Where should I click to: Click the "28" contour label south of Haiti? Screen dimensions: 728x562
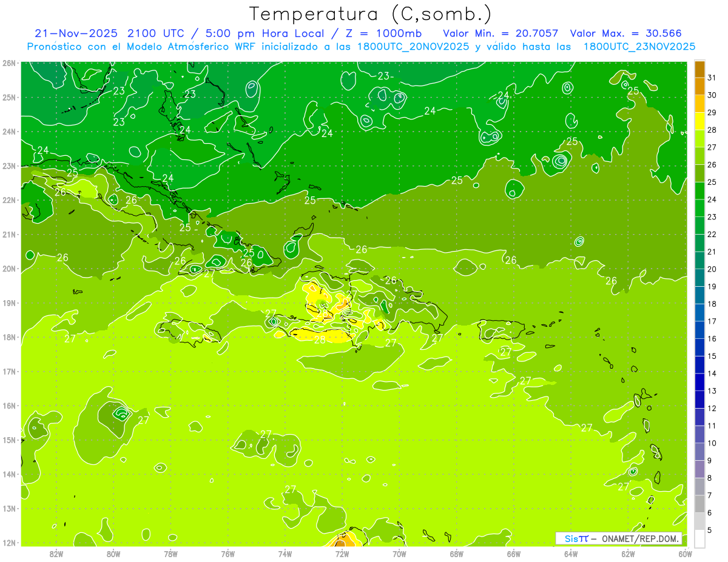[320, 340]
